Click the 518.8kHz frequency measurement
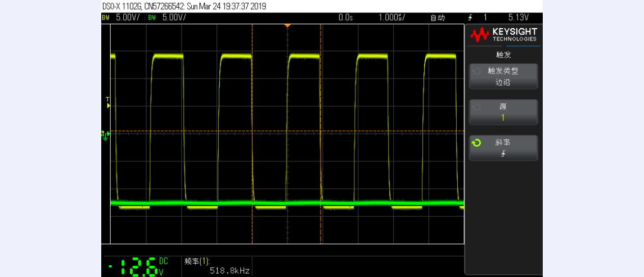 (x=229, y=270)
